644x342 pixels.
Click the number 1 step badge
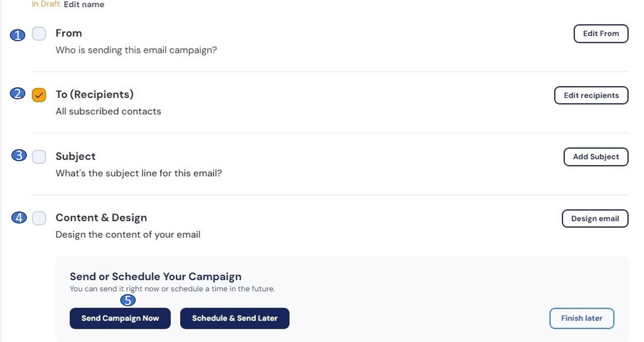[17, 35]
